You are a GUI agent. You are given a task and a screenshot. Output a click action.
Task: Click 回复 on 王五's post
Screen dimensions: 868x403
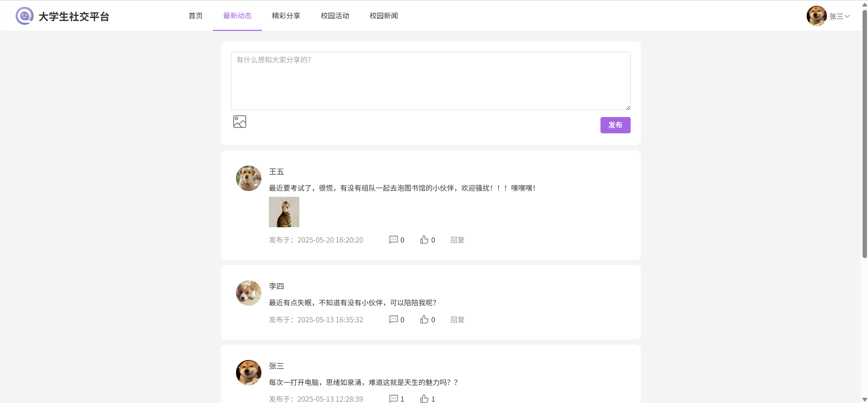457,240
